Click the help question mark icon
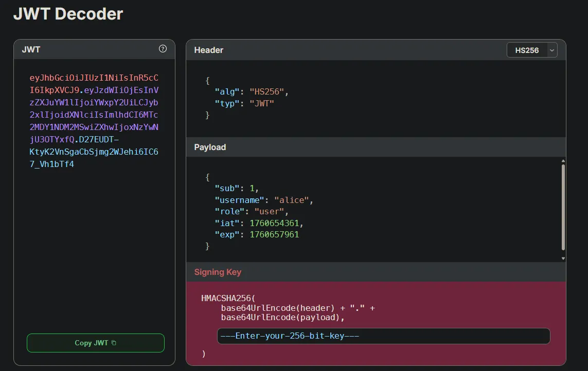This screenshot has width=588, height=371. [163, 49]
